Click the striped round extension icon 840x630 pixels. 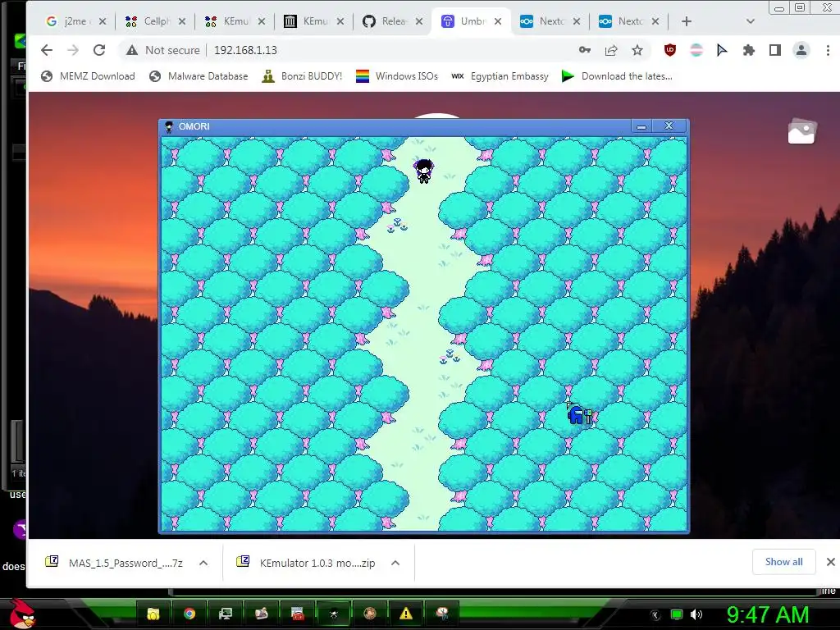pyautogui.click(x=696, y=50)
